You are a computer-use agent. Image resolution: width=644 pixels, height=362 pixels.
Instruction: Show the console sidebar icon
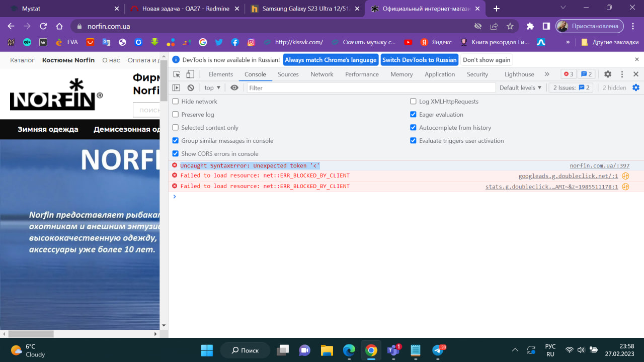point(177,88)
